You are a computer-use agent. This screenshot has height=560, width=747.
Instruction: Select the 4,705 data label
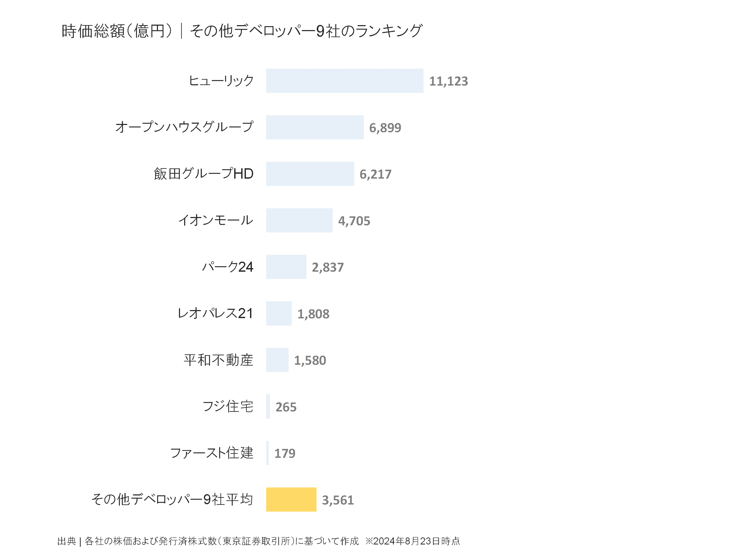(354, 221)
